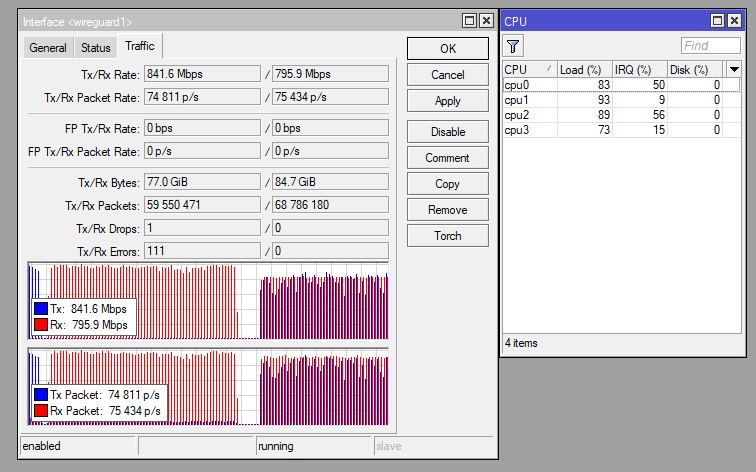This screenshot has height=472, width=756.
Task: Sort by the CPU column header
Action: coord(529,69)
